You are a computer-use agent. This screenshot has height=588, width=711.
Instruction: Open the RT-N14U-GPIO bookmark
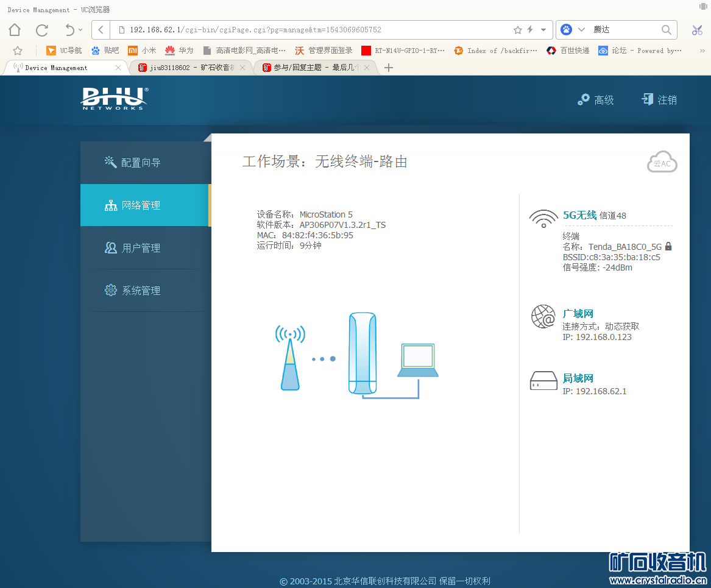[403, 51]
